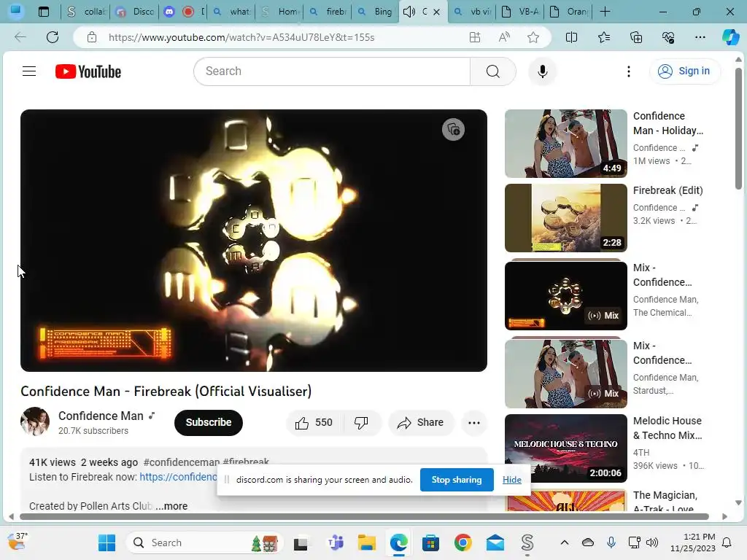Screen dimensions: 747x560
Task: Hide the Discord sharing notification
Action: click(511, 480)
